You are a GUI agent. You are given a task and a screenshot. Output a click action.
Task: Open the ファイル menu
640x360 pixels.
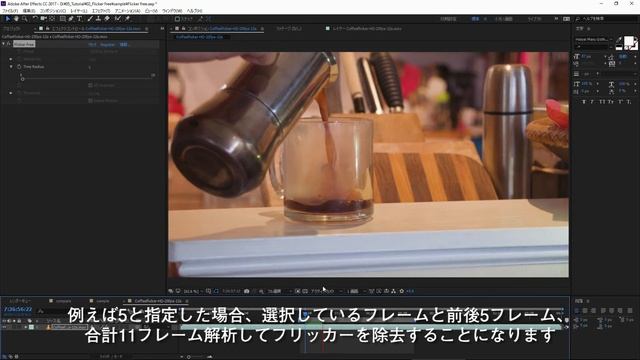click(10, 11)
